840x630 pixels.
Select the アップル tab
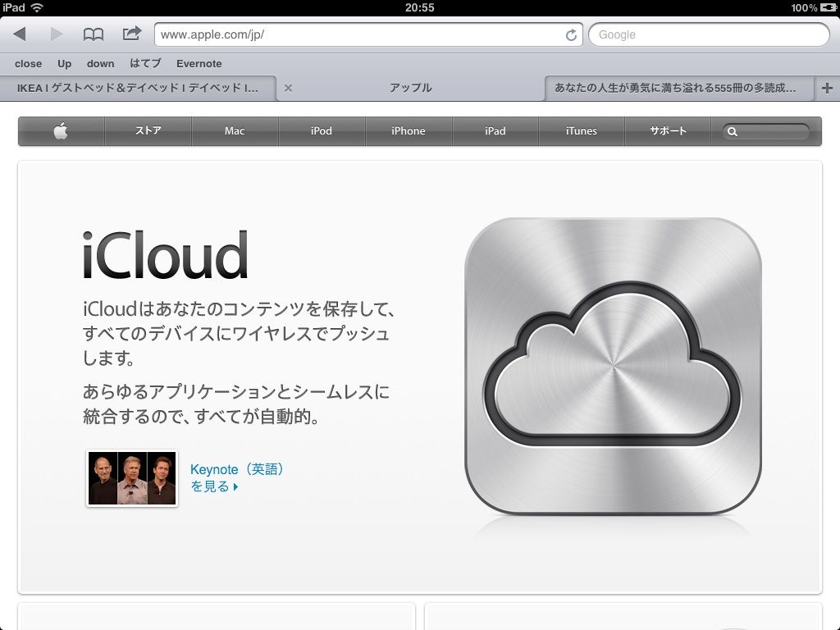pyautogui.click(x=411, y=88)
